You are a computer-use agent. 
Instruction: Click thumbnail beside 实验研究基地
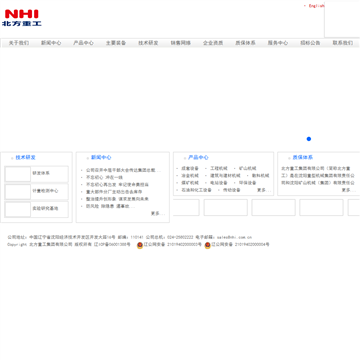[18, 209]
